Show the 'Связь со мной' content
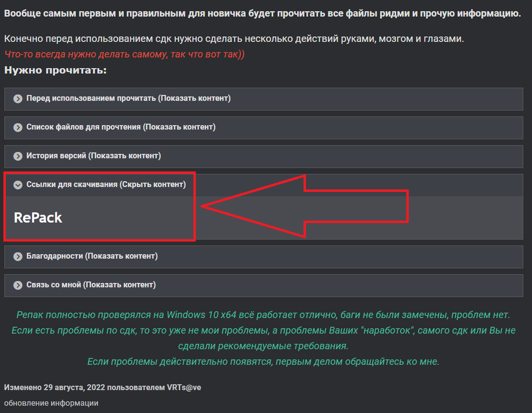This screenshot has width=532, height=413. pyautogui.click(x=263, y=285)
